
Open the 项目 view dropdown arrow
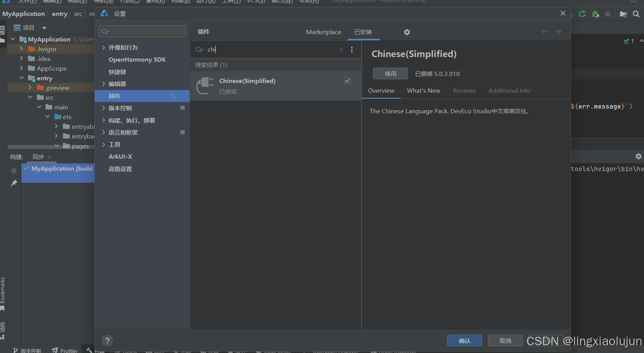tap(44, 28)
